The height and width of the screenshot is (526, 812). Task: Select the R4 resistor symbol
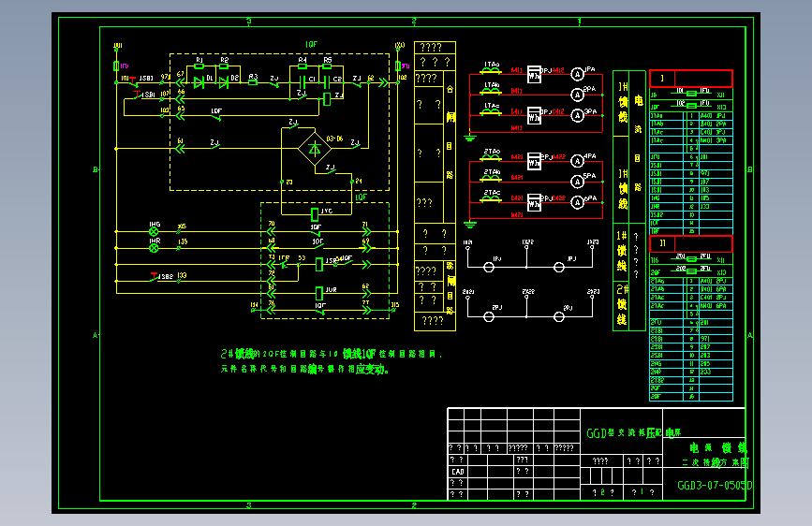[x=302, y=66]
